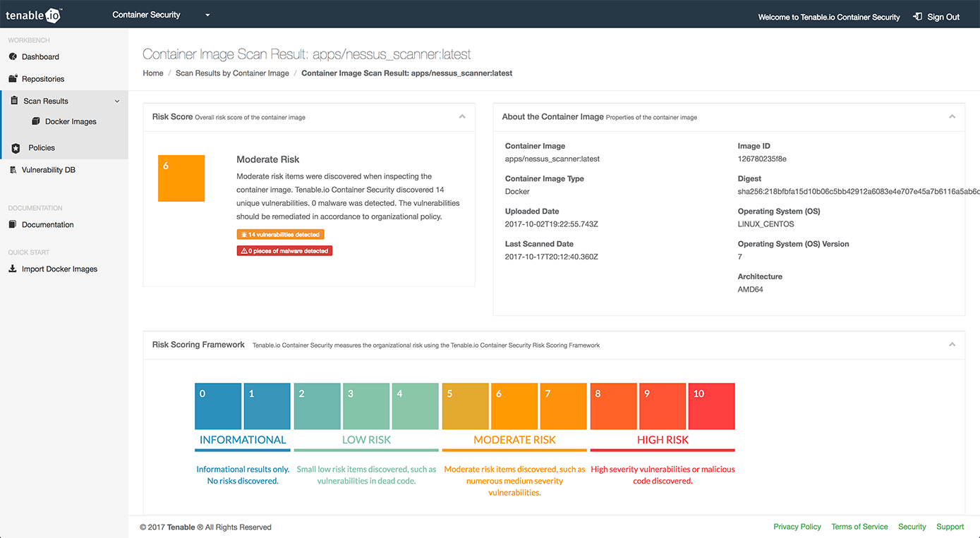Image resolution: width=980 pixels, height=538 pixels.
Task: Click the Import Docker Images download icon
Action: [13, 269]
